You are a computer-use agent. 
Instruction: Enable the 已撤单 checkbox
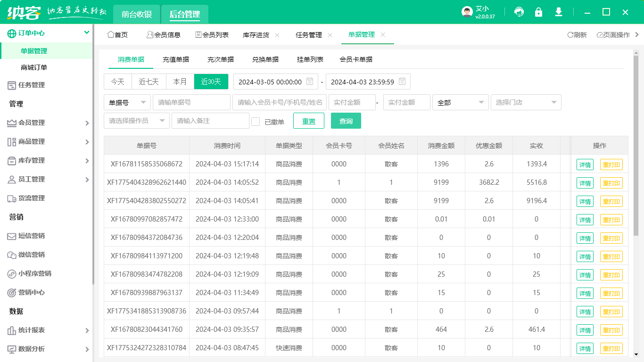click(256, 121)
